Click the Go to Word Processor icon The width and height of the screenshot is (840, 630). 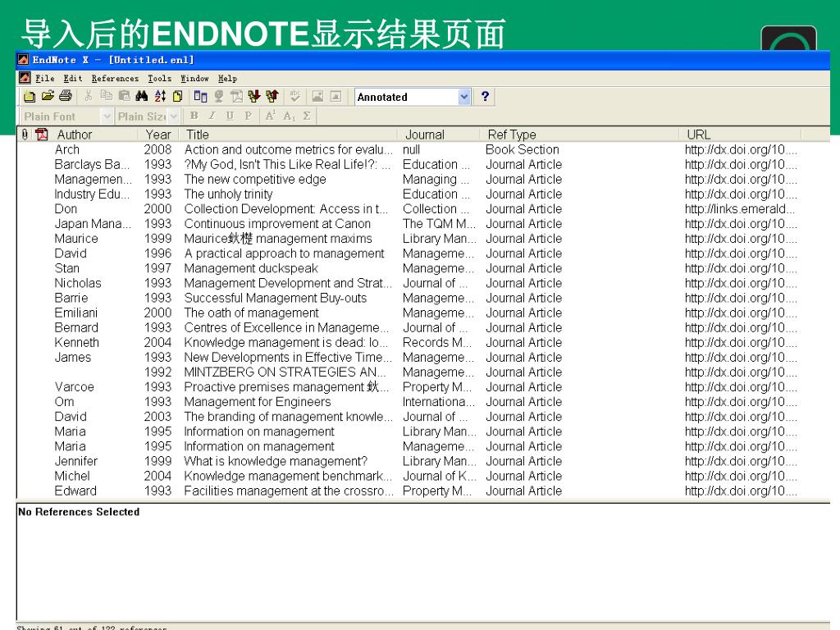click(x=200, y=97)
